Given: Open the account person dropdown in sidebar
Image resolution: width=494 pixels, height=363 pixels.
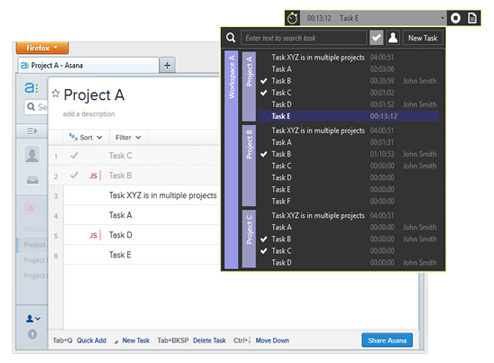Looking at the screenshot, I should pos(33,319).
